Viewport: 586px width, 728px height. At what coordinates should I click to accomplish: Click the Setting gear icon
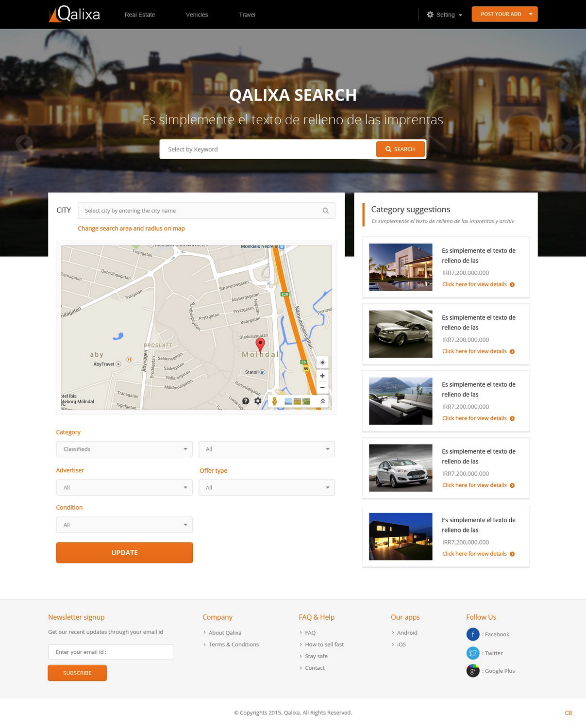[x=430, y=15]
